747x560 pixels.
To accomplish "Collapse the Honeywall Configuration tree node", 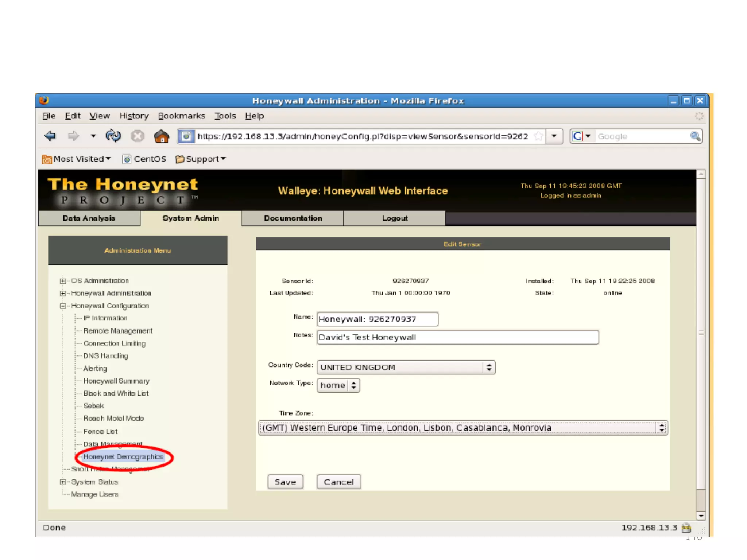I will (63, 306).
